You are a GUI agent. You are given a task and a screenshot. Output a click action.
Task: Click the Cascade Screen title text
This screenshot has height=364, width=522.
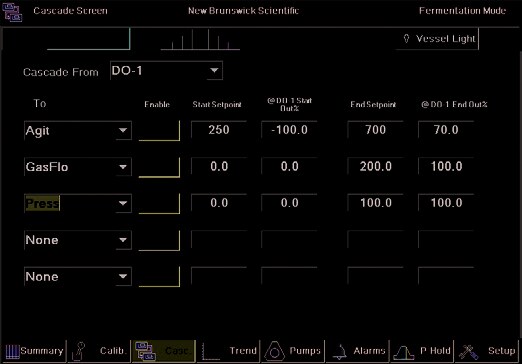tap(70, 11)
